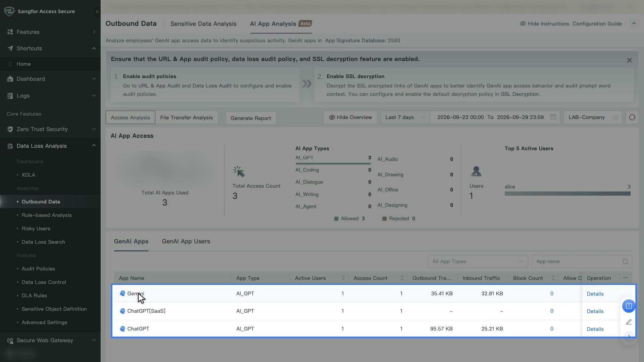
Task: Close the instructions banner with X
Action: coord(629,60)
